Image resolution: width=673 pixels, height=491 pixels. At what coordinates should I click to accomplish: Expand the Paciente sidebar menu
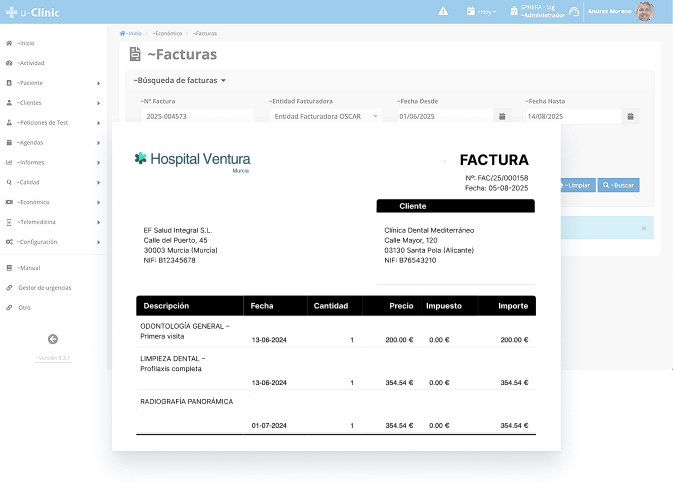click(x=52, y=83)
